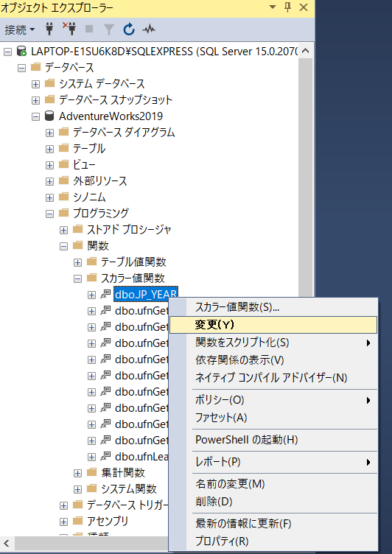Open the Activity Monitor pulse icon
Screen dimensions: 392x554
(149, 29)
